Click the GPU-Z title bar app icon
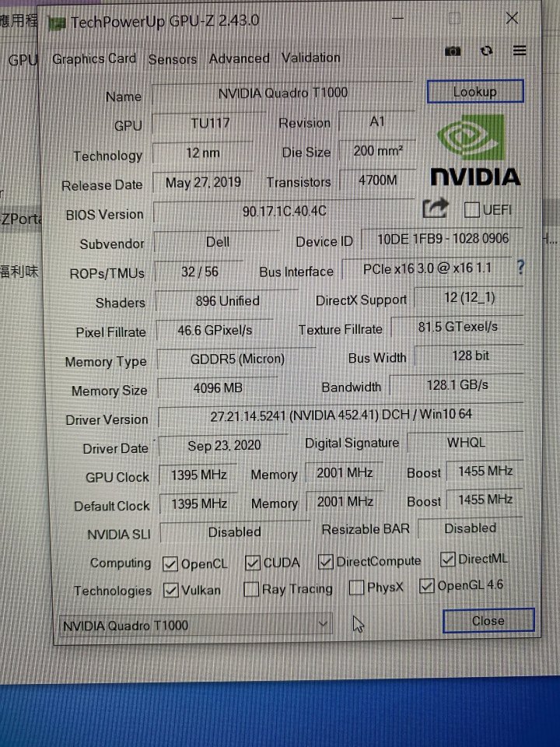560x747 pixels. click(x=57, y=23)
